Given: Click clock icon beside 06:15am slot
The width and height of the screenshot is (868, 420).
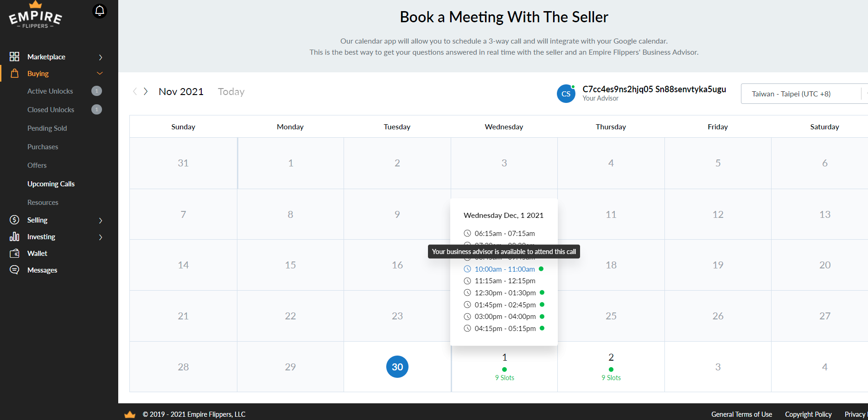Looking at the screenshot, I should click(x=467, y=233).
